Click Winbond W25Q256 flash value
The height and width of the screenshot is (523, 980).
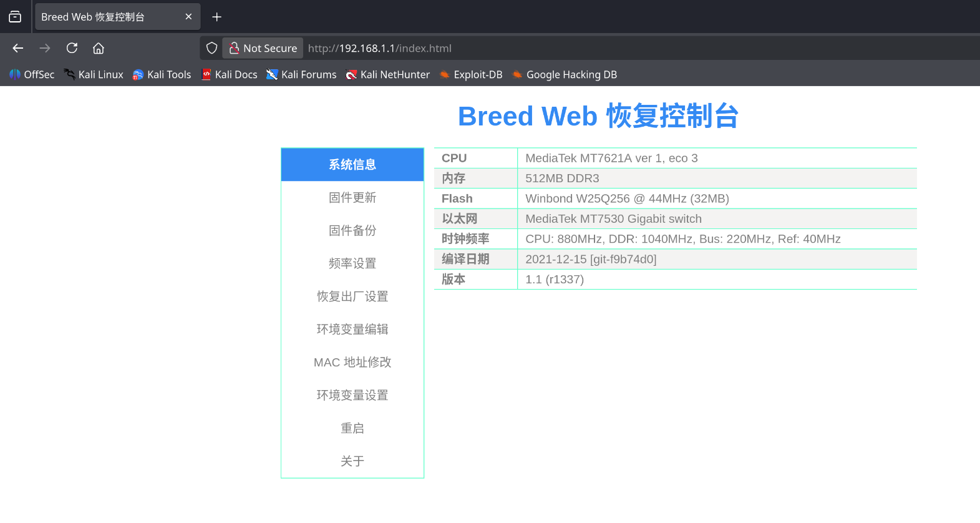pos(627,198)
